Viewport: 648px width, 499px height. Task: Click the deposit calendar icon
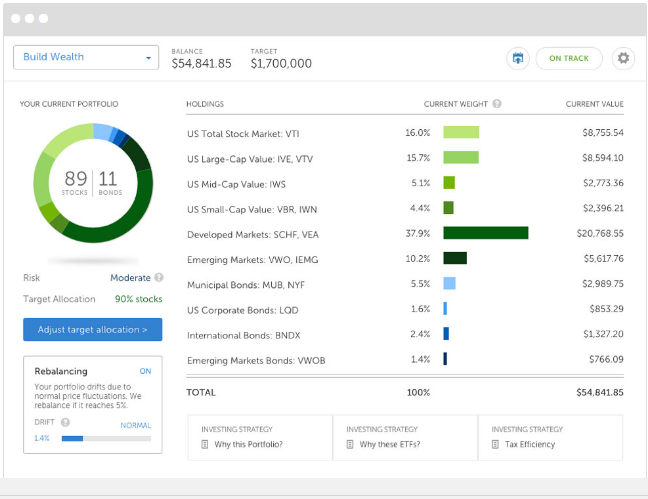(518, 58)
